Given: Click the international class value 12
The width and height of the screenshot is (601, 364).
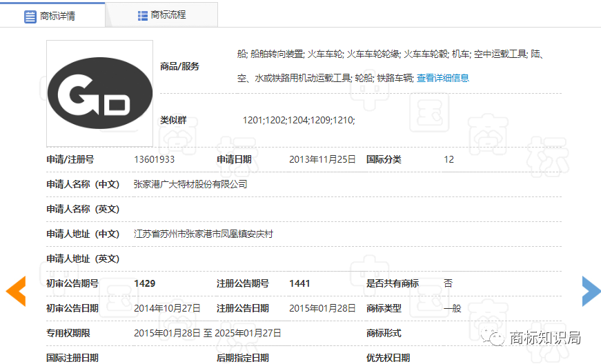Looking at the screenshot, I should (449, 159).
